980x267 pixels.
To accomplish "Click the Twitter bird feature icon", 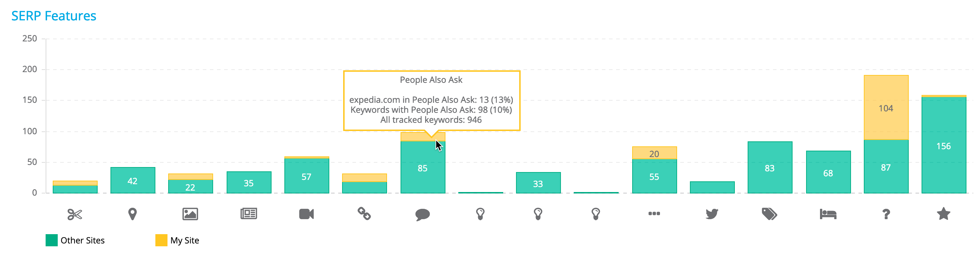I will coord(712,214).
